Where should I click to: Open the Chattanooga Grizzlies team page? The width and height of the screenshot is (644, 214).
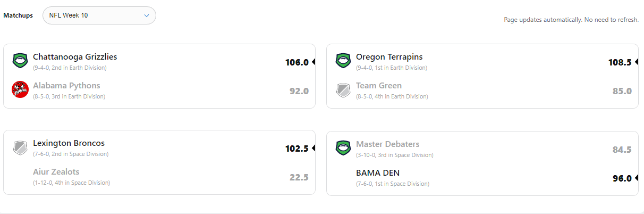click(75, 57)
